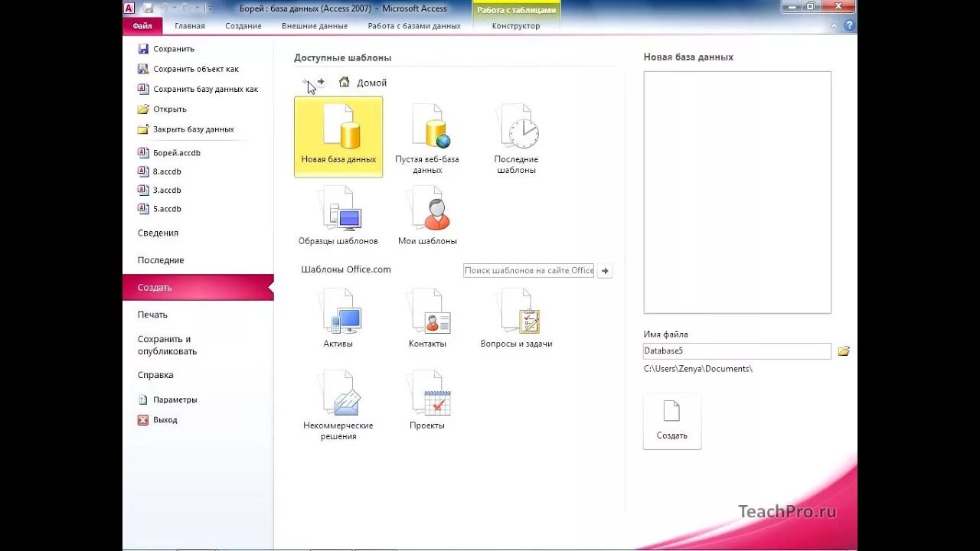Click the Имя файла input field
This screenshot has width=980, height=551.
pos(737,351)
